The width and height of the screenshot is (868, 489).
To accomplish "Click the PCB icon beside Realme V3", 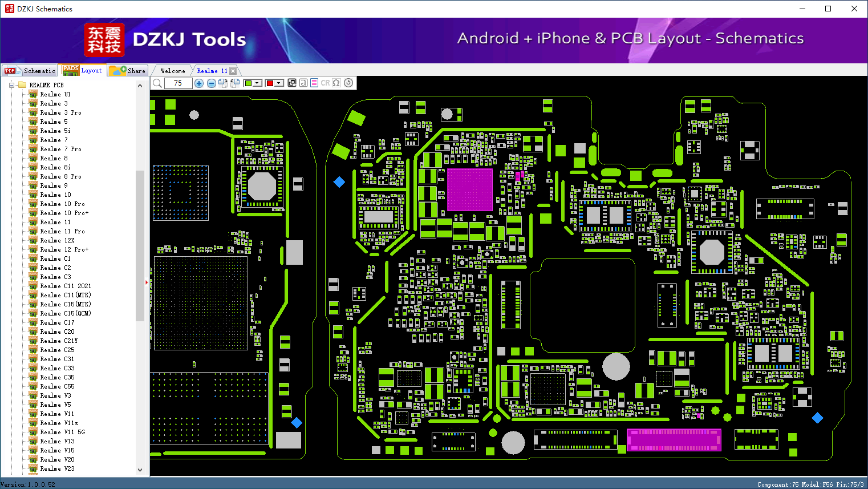I will 33,395.
